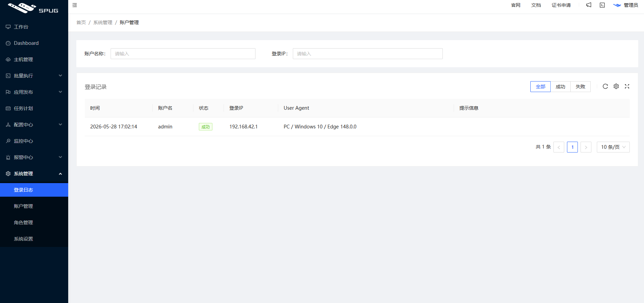Open 角色管理 in the sidebar

pos(34,222)
